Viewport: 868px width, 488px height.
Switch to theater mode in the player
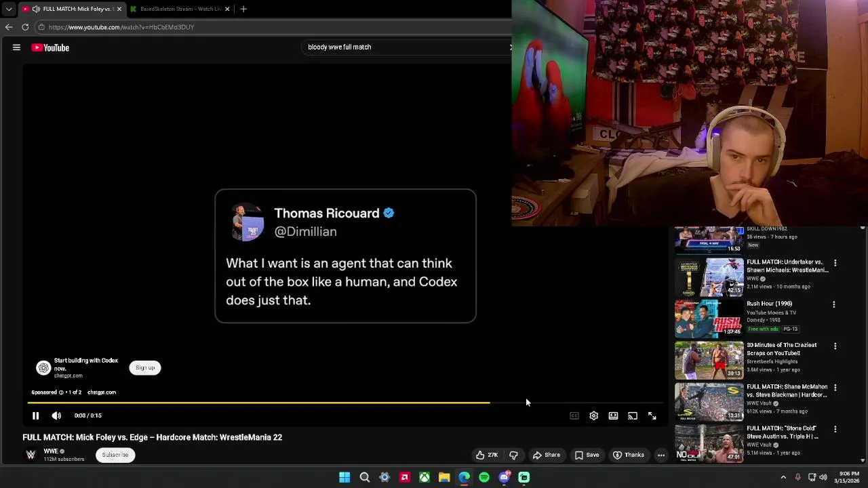pyautogui.click(x=613, y=415)
